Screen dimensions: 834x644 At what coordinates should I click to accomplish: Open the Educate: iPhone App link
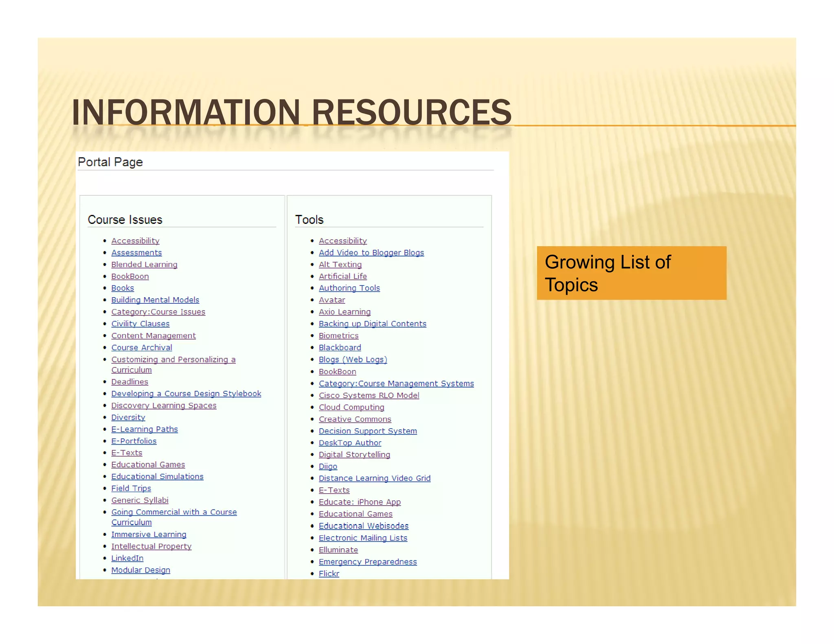pyautogui.click(x=360, y=502)
